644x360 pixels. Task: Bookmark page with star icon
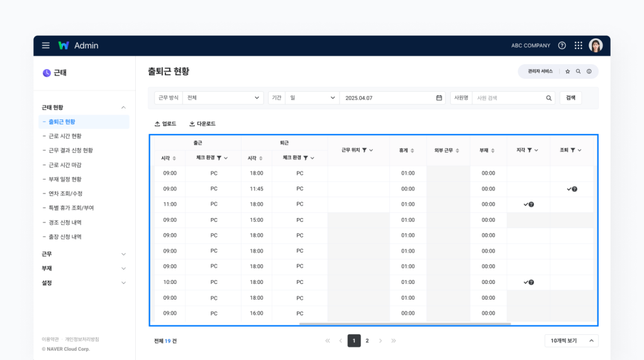568,72
